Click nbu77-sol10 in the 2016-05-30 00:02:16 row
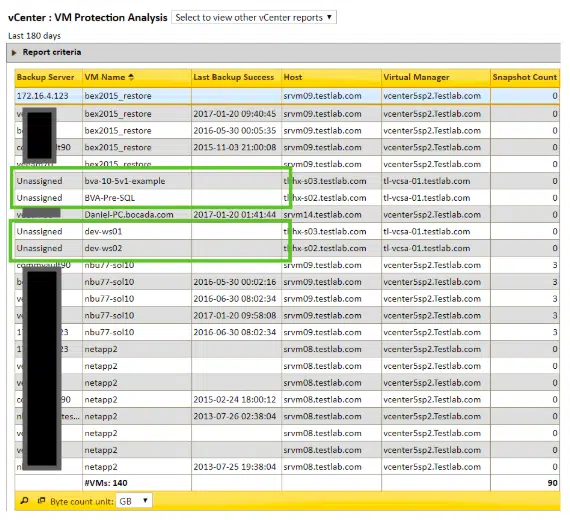570x520 pixels. tap(109, 282)
